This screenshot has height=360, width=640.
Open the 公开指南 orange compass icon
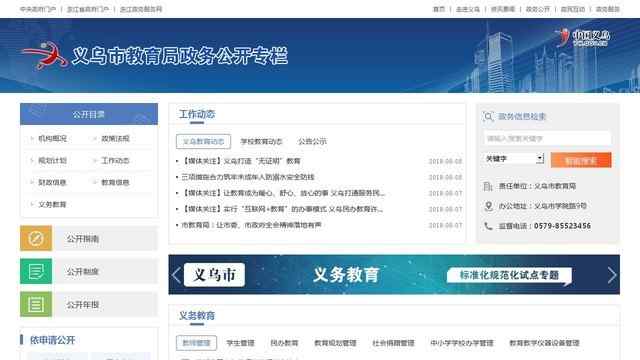tap(36, 238)
